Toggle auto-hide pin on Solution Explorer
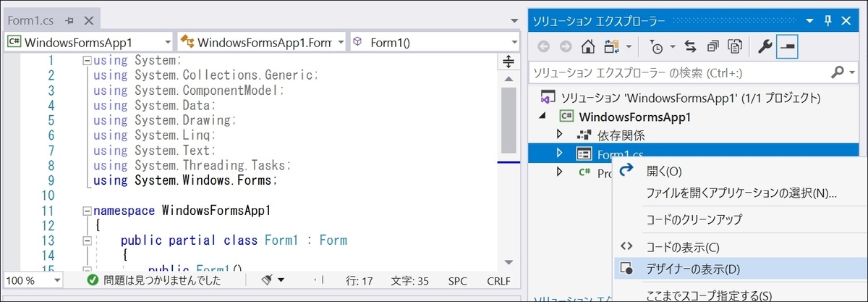The width and height of the screenshot is (868, 302). click(x=829, y=22)
